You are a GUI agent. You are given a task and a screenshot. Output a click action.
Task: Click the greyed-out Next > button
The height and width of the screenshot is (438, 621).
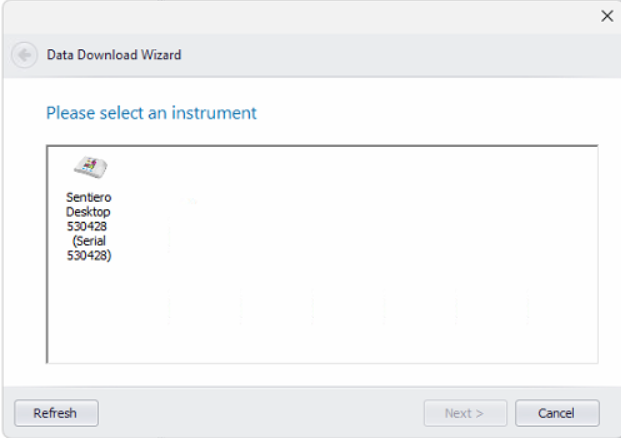click(465, 413)
